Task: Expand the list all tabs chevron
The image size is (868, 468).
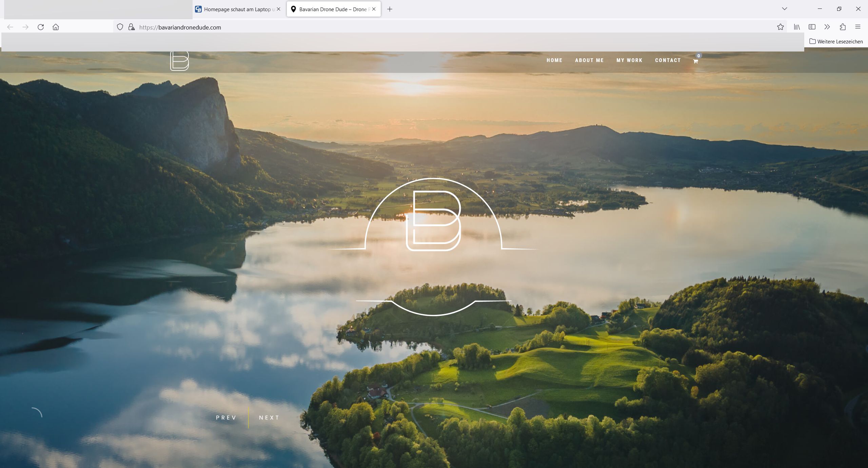Action: tap(784, 9)
